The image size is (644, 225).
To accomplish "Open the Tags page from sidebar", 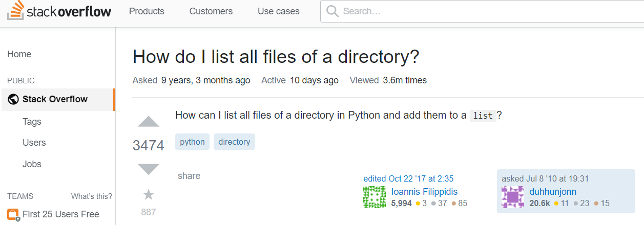I will point(32,122).
